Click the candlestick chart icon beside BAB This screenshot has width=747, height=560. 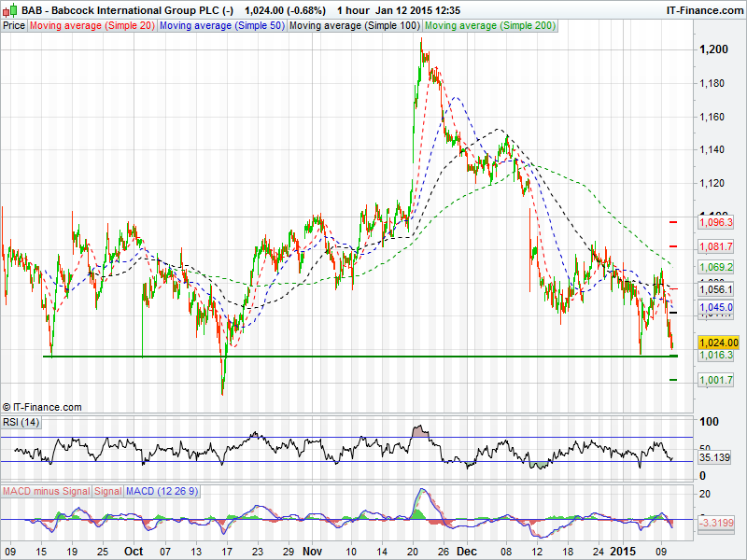(9, 9)
